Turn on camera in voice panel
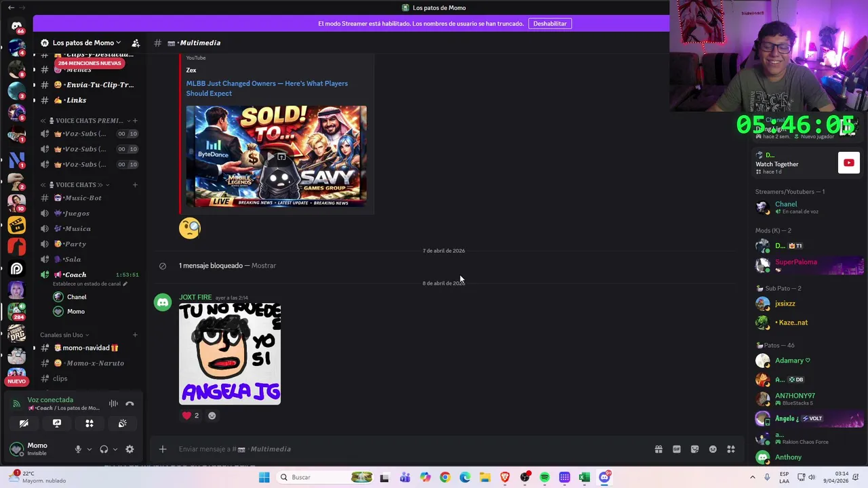 pyautogui.click(x=24, y=424)
